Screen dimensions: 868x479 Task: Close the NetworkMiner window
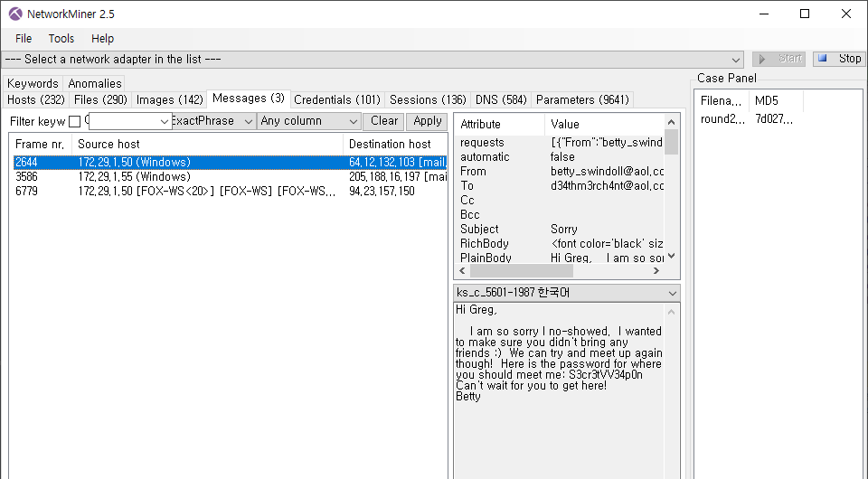point(846,14)
